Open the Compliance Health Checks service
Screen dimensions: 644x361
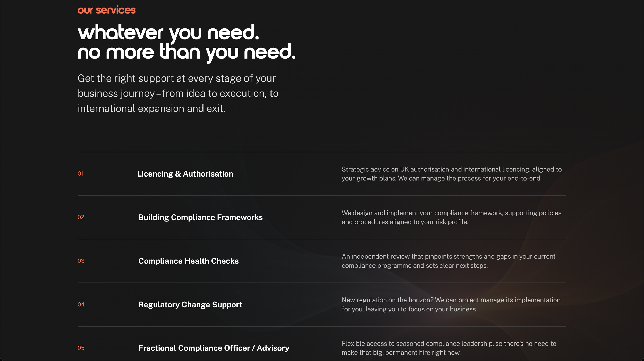(x=188, y=261)
